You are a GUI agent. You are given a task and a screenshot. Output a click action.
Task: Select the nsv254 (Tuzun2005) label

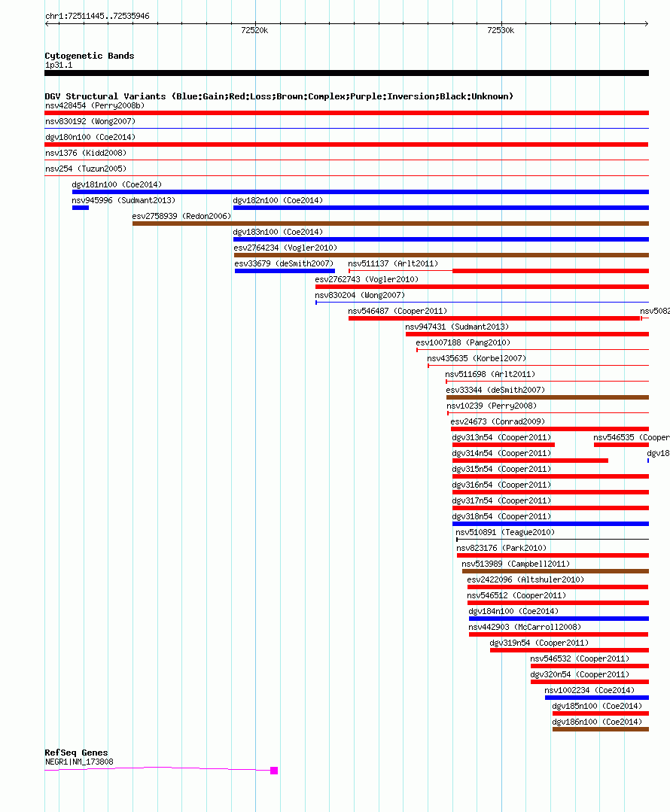pyautogui.click(x=86, y=169)
